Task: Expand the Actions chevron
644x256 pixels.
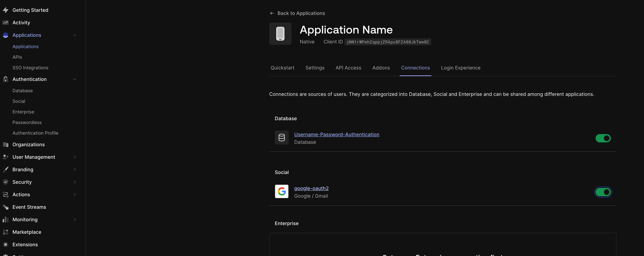Action: coord(74,195)
